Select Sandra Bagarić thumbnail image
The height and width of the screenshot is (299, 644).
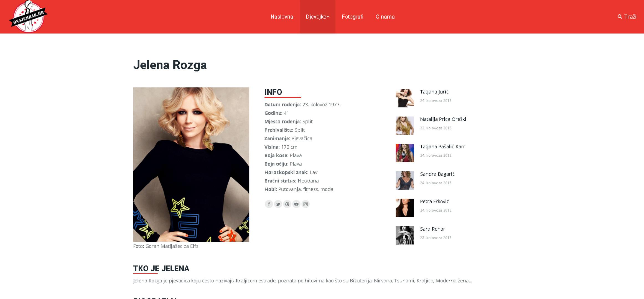pyautogui.click(x=405, y=181)
